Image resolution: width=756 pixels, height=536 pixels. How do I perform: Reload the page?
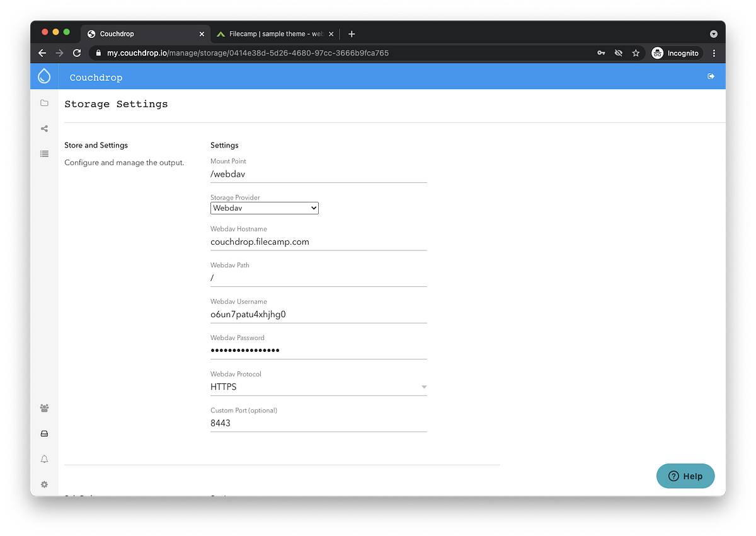77,53
